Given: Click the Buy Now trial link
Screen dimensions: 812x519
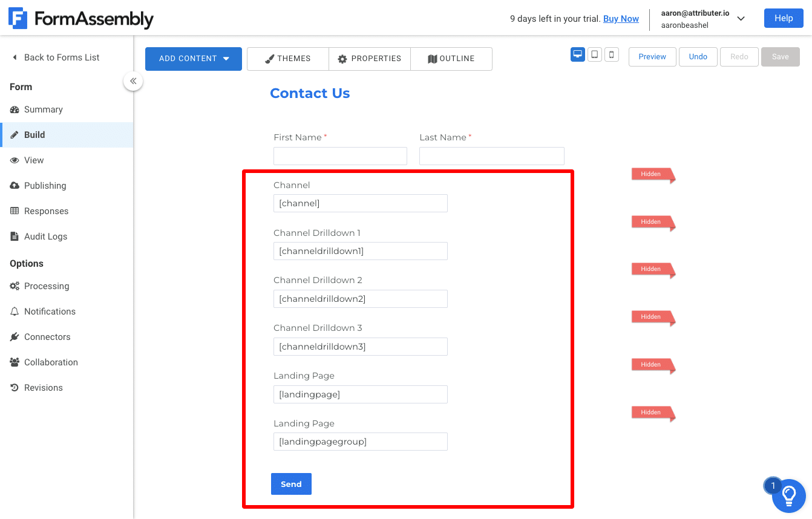Looking at the screenshot, I should (x=621, y=19).
